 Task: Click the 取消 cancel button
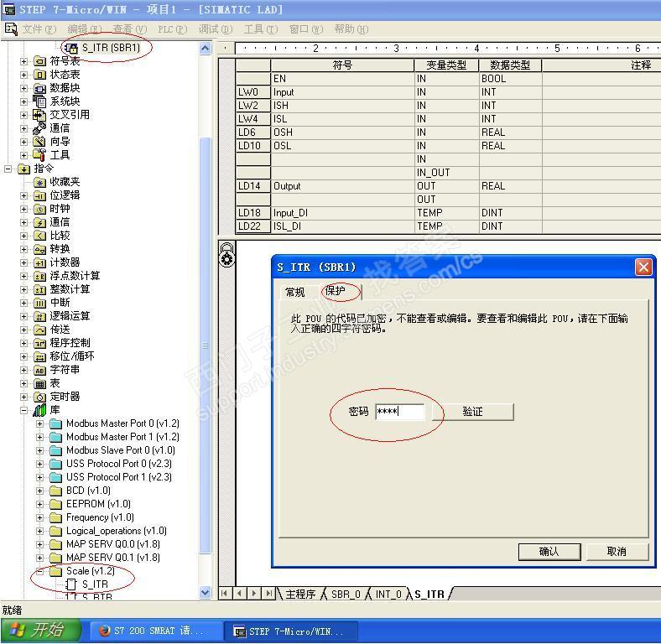[x=617, y=552]
